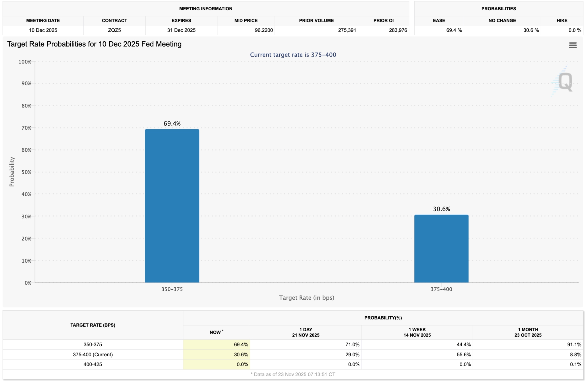The image size is (588, 381).
Task: Click the HIKE probability header
Action: click(x=562, y=20)
